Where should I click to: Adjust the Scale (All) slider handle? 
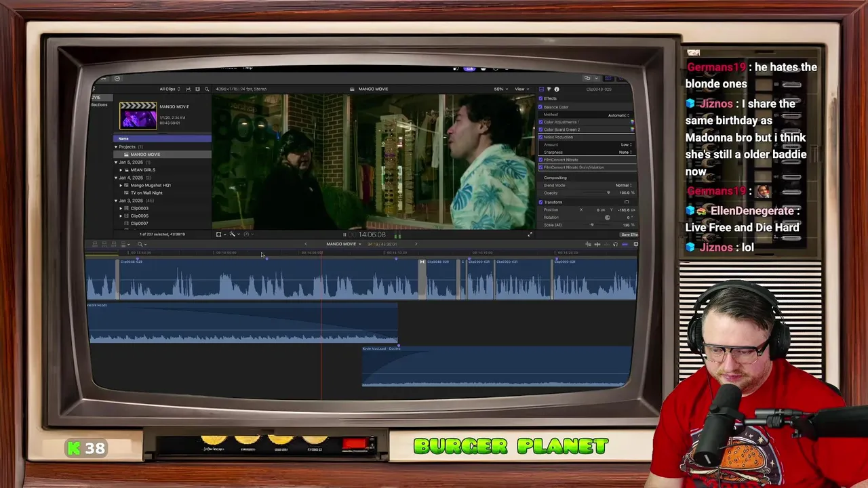pos(592,225)
